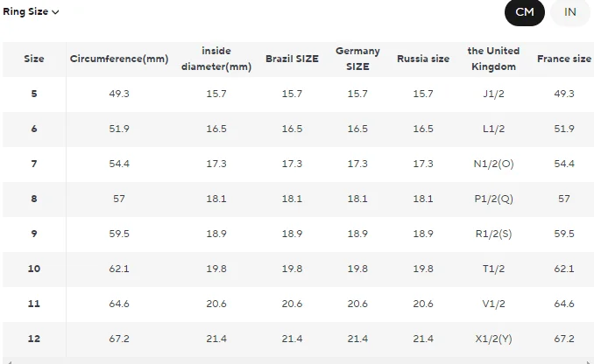594x364 pixels.
Task: Select the size 5 row label
Action: [x=34, y=94]
